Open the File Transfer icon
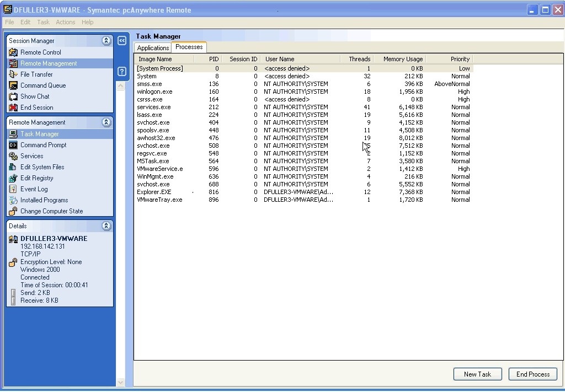Screen dimensions: 565x392 click(13, 74)
